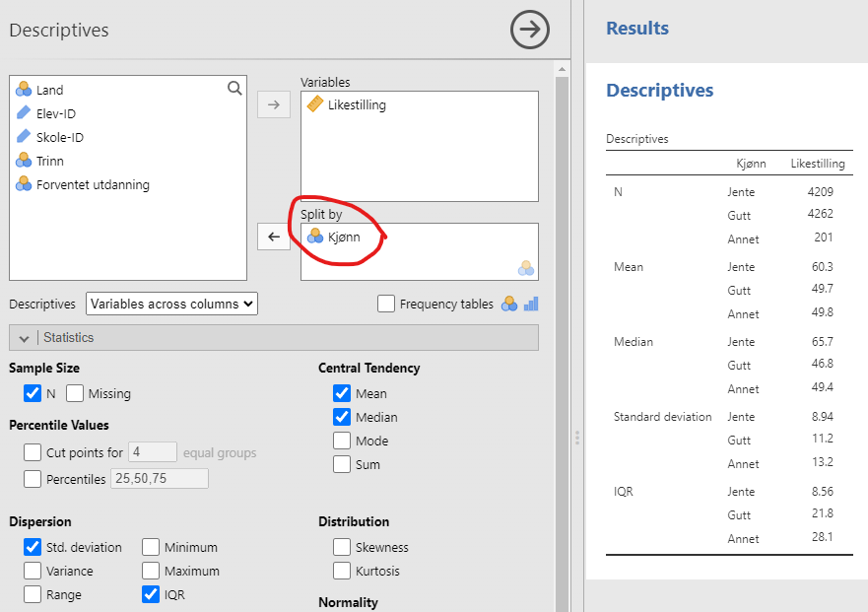The image size is (868, 612).
Task: Click the bar chart icon near Frequency tables
Action: point(531,304)
